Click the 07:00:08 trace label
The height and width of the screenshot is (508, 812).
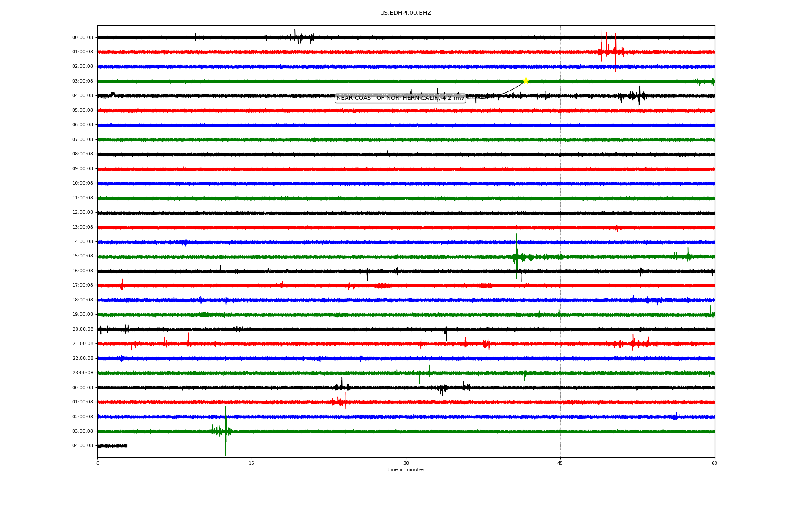tap(82, 139)
